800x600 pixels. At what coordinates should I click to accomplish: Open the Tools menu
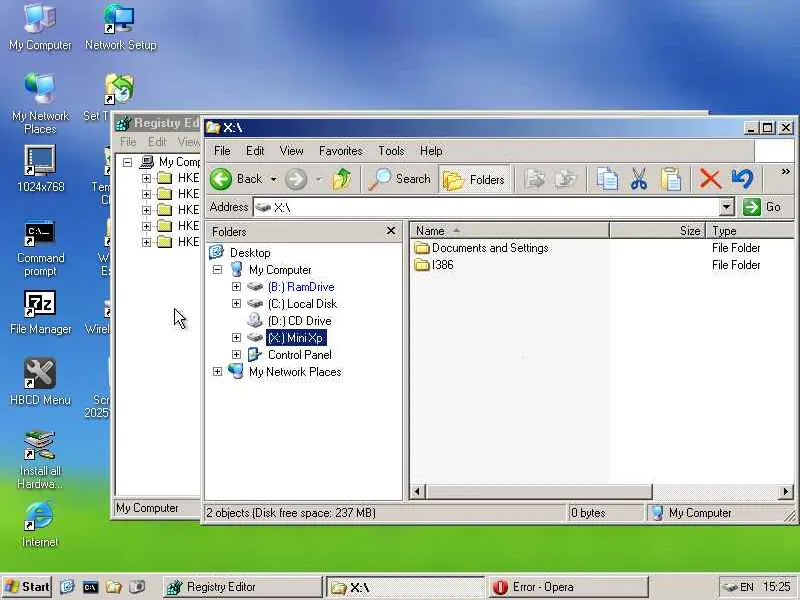point(391,151)
